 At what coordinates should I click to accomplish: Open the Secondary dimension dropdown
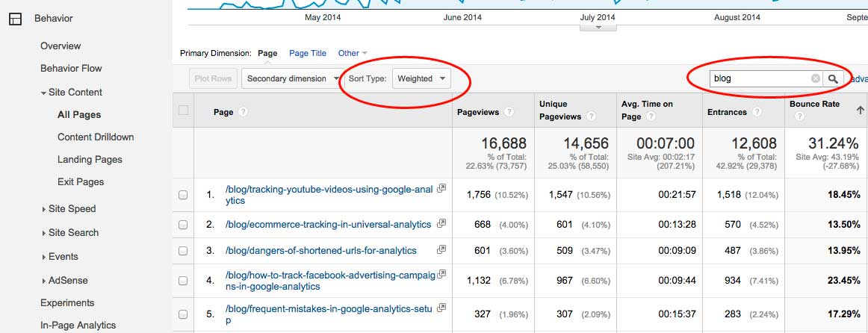pos(292,78)
